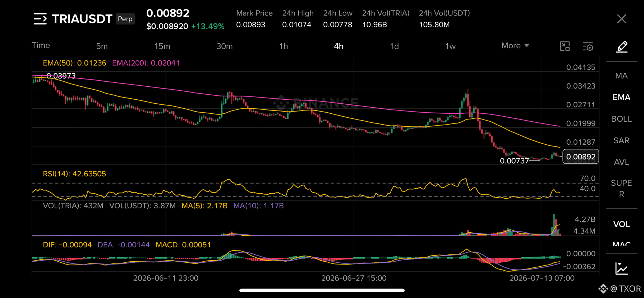Open the chart layout split icon

coord(565,46)
